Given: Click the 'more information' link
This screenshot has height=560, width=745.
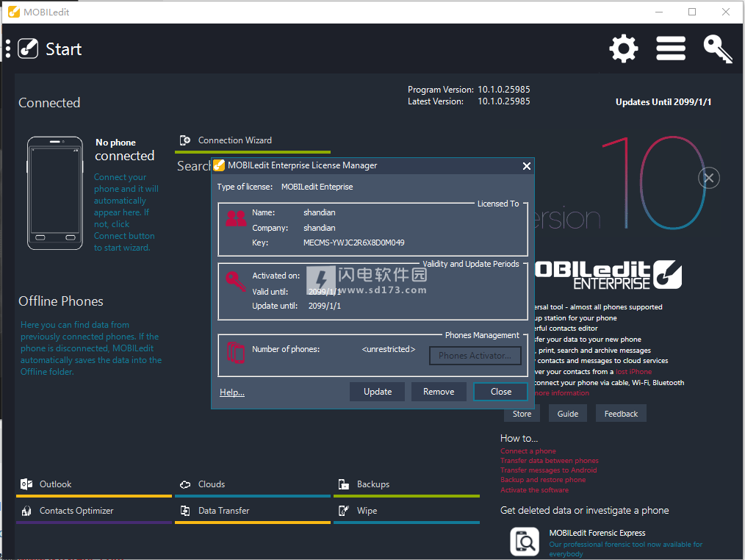Looking at the screenshot, I should pyautogui.click(x=561, y=393).
